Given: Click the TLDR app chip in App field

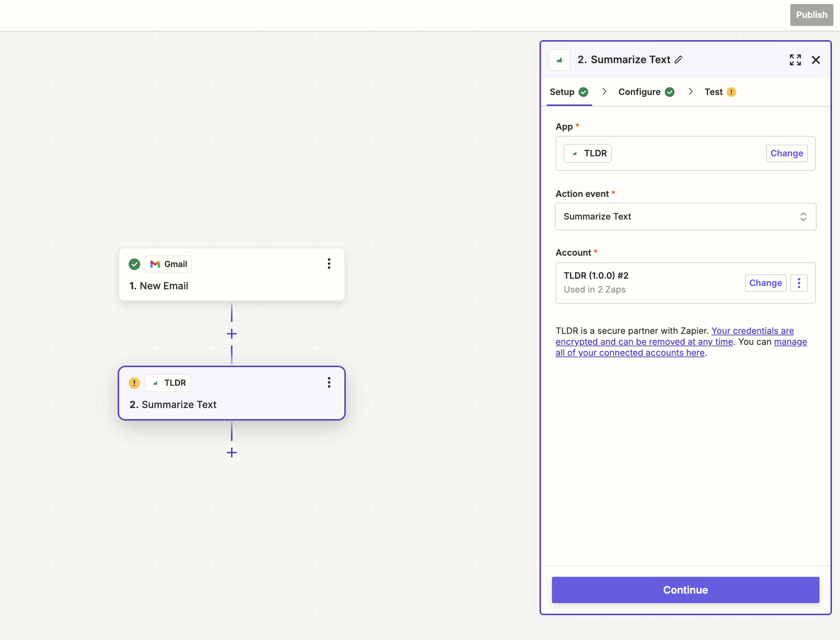Looking at the screenshot, I should click(588, 153).
